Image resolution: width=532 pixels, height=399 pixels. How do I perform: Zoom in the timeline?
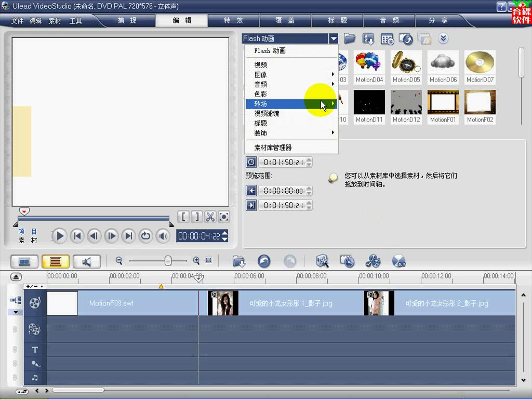coord(196,261)
